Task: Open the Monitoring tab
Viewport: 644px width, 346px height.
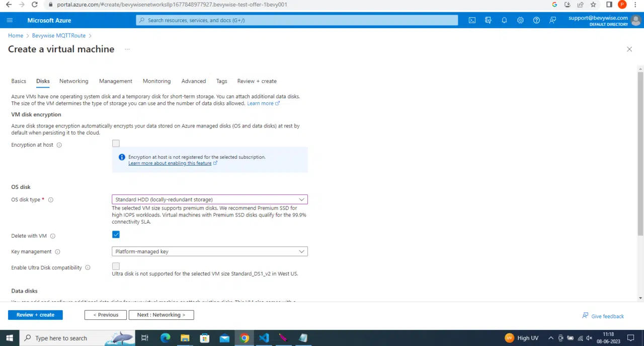Action: click(x=156, y=81)
